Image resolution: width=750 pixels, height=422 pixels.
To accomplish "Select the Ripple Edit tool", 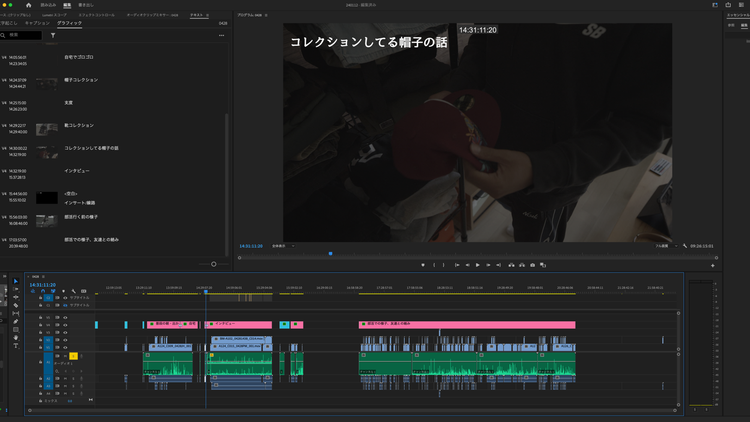I will 16,297.
